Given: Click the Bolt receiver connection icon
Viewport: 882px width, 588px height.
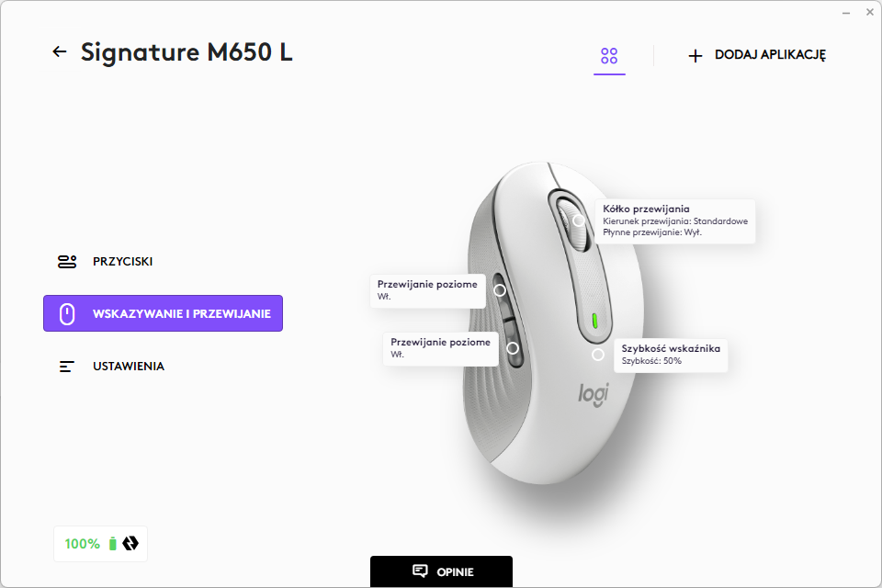Looking at the screenshot, I should click(130, 544).
